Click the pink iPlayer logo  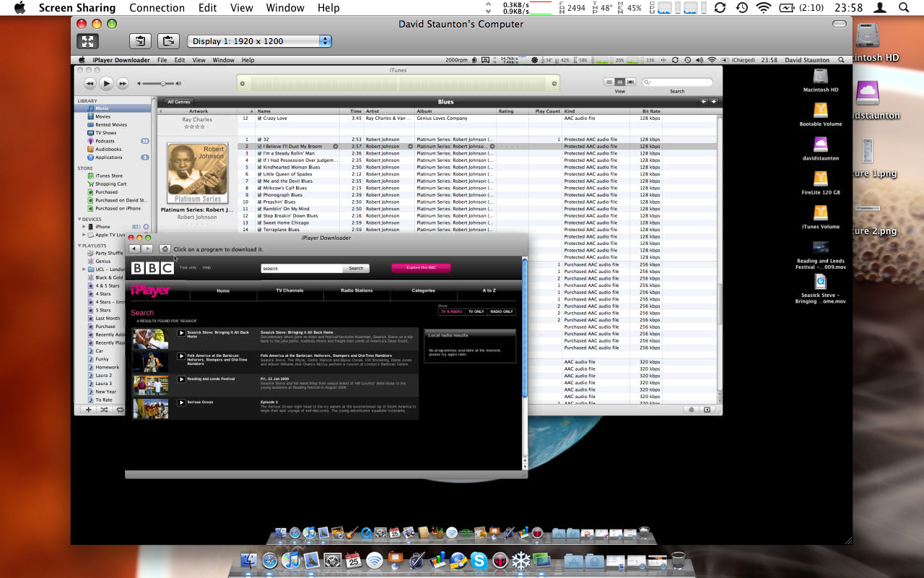pyautogui.click(x=150, y=290)
